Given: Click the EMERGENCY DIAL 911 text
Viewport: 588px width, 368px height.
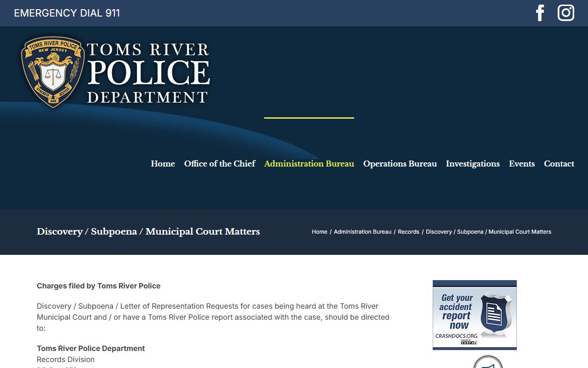Looking at the screenshot, I should click(67, 13).
